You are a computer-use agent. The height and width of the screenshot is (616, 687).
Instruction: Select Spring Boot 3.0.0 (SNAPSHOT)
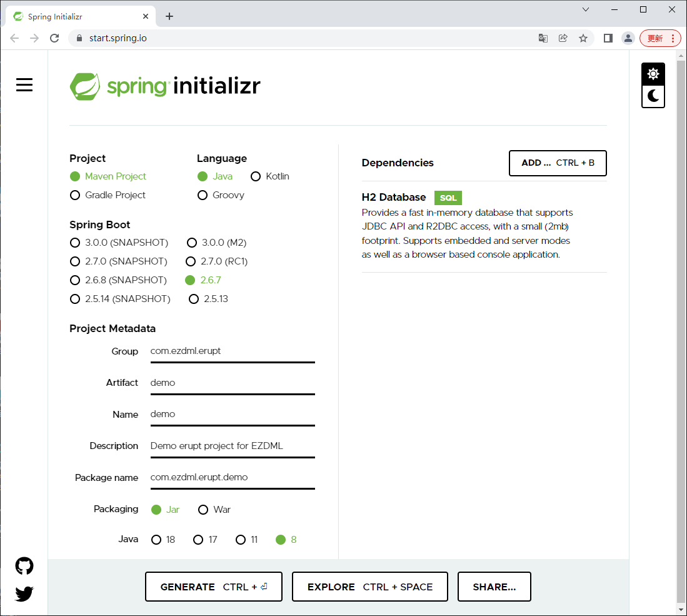(119, 243)
